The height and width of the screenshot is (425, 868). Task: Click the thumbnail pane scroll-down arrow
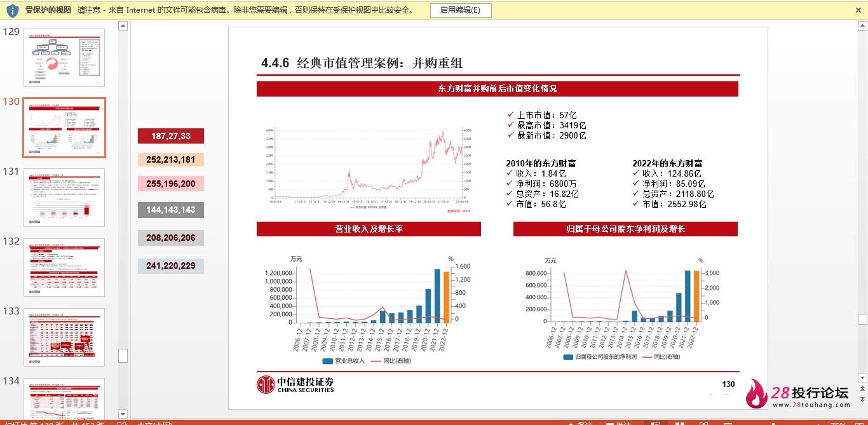[123, 414]
